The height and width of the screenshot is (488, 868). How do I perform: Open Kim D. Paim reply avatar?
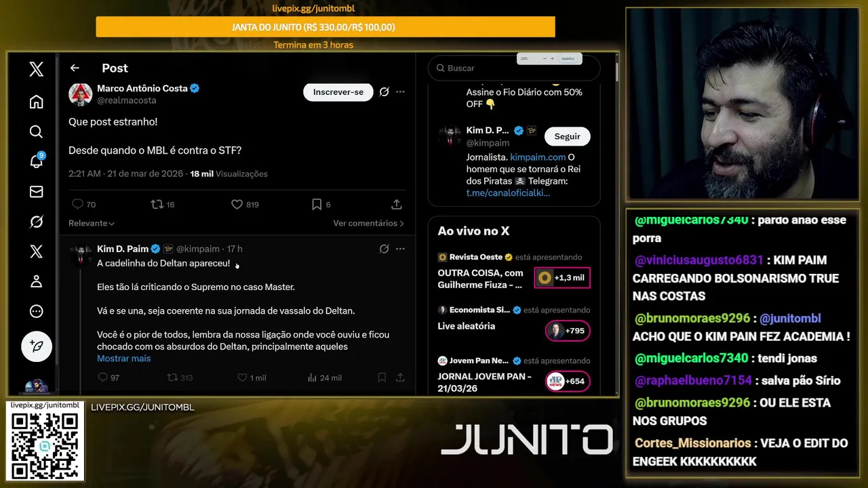click(x=81, y=254)
